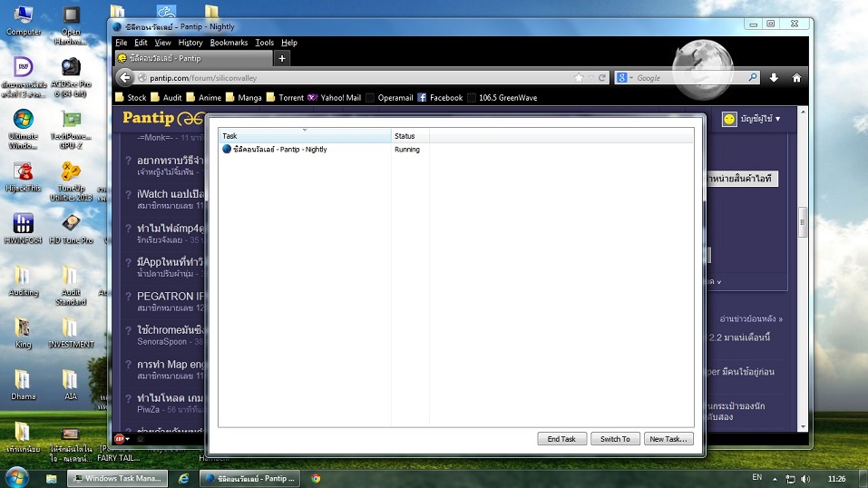
Task: Click the Windows Start orb
Action: pyautogui.click(x=16, y=477)
